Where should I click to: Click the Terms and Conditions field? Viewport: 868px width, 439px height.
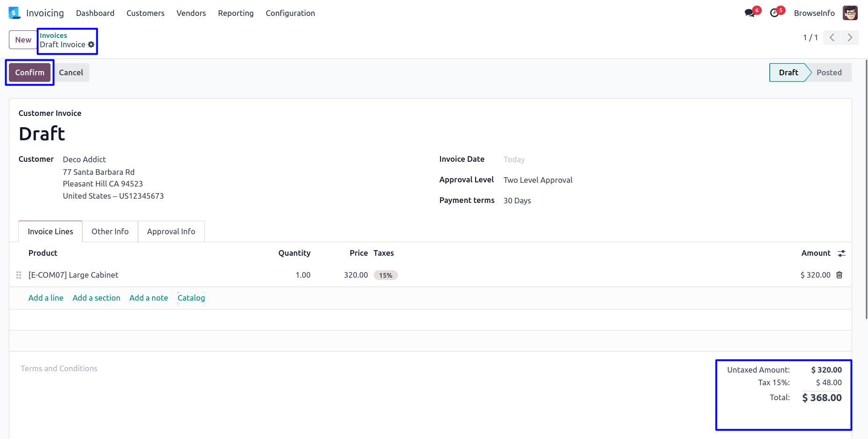(59, 368)
